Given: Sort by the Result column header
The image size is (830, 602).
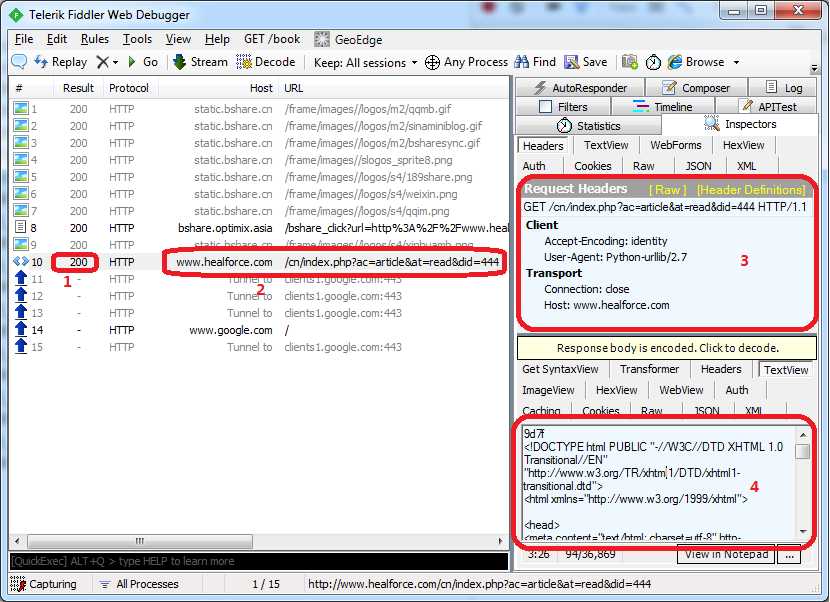Looking at the screenshot, I should click(78, 88).
